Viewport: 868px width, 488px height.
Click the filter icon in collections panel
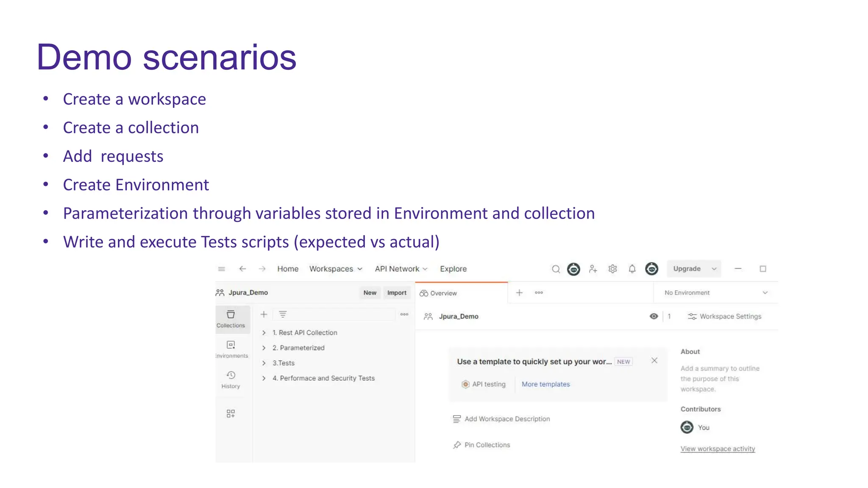point(283,314)
